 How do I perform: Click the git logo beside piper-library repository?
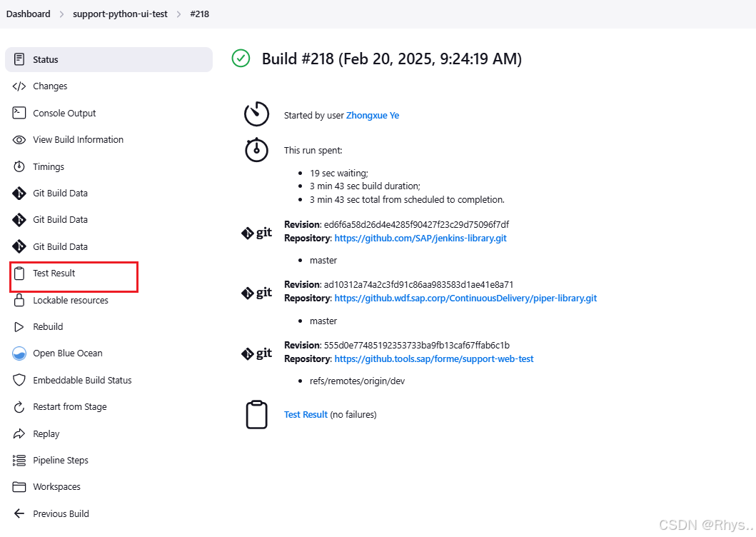(256, 292)
